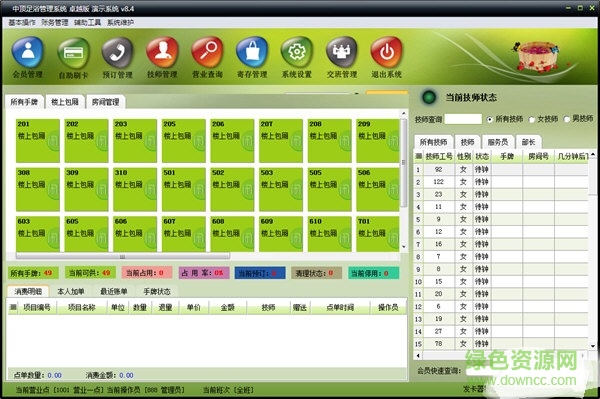
Task: Click the 项目名称 column header
Action: pyautogui.click(x=82, y=307)
